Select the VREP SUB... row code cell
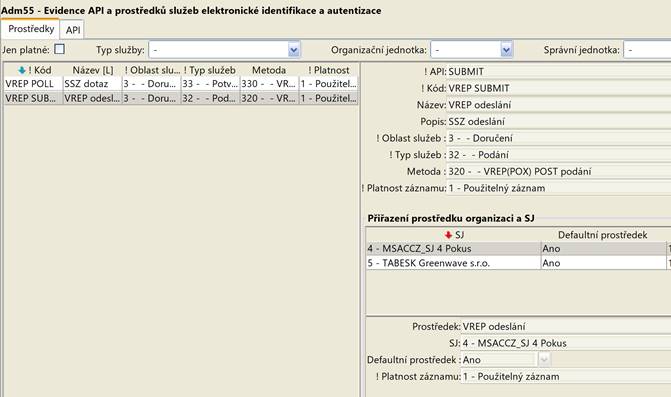Image resolution: width=671 pixels, height=397 pixels. tap(33, 98)
